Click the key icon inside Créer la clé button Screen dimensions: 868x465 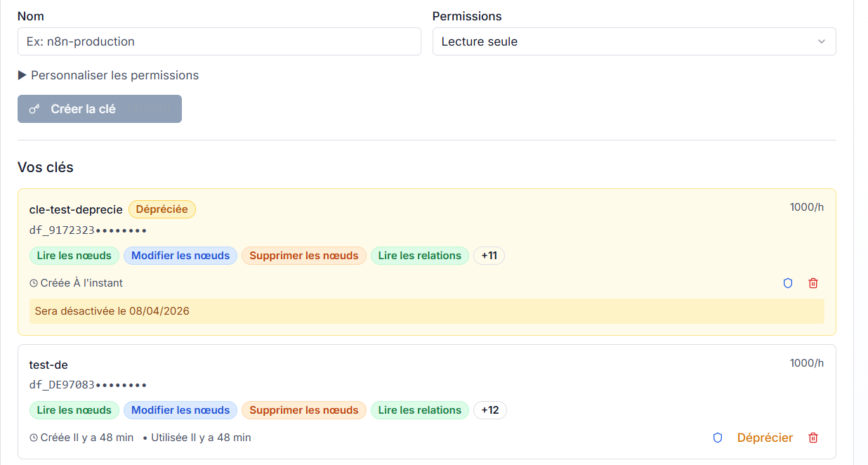click(34, 109)
